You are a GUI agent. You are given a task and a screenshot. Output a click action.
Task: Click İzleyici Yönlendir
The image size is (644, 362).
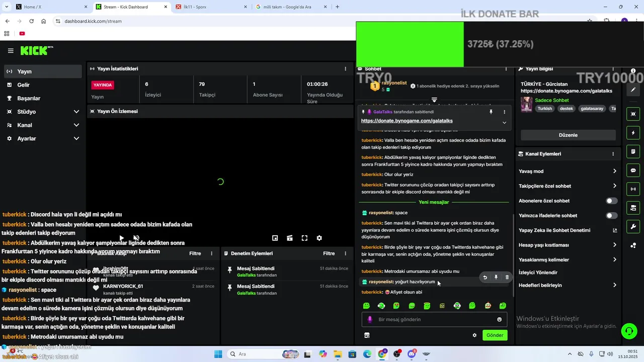[538, 273]
